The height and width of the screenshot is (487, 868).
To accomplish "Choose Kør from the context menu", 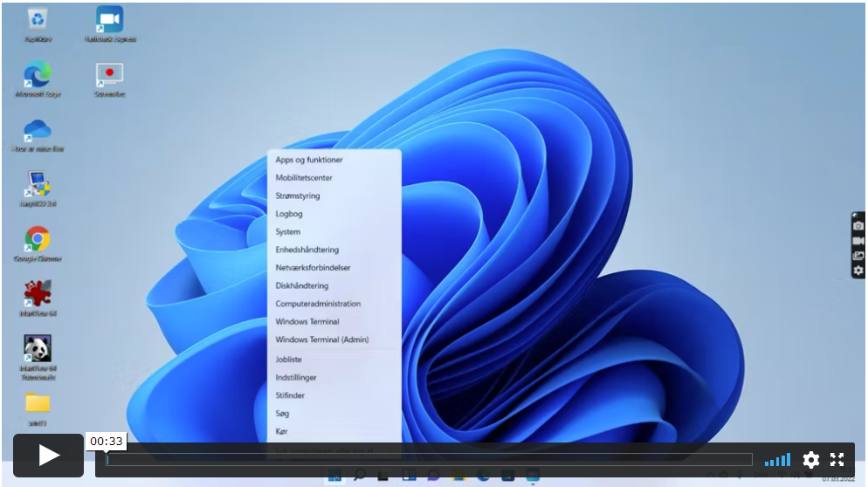I will tap(281, 431).
